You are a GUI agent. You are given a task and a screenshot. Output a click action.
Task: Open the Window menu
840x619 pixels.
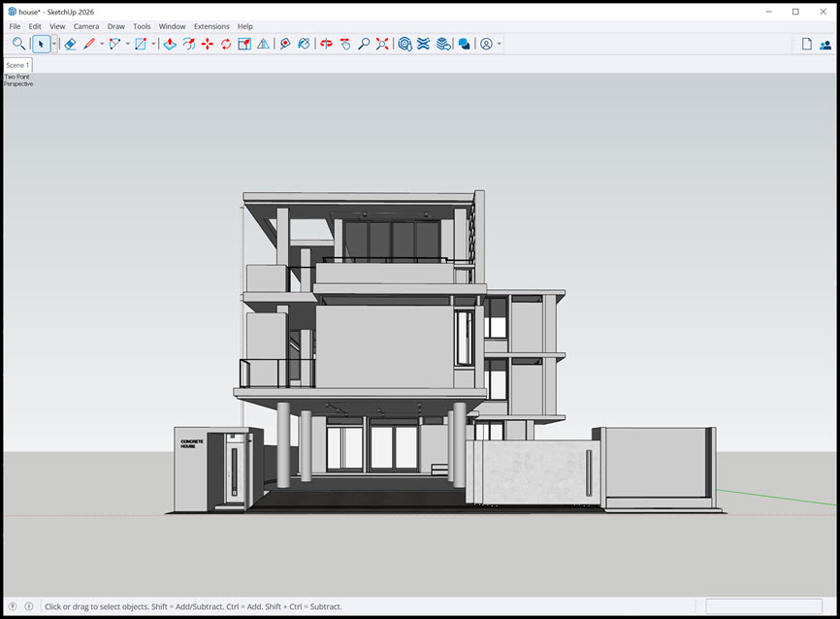pyautogui.click(x=172, y=26)
